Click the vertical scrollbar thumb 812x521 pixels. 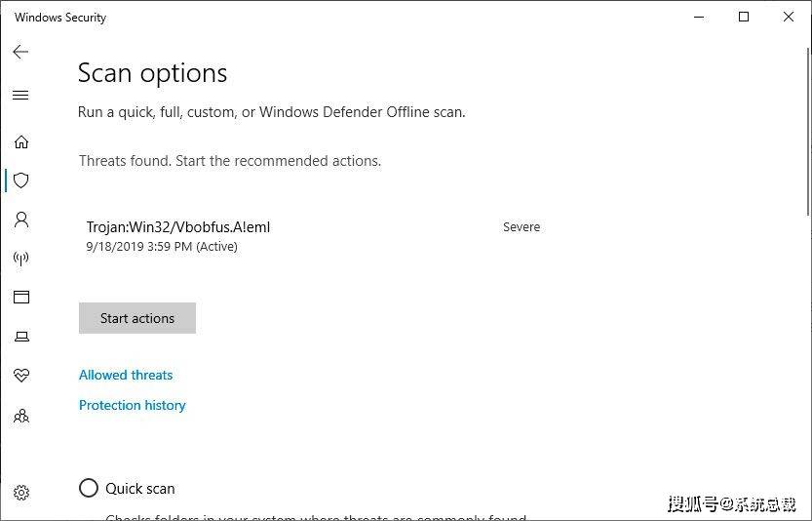808,132
